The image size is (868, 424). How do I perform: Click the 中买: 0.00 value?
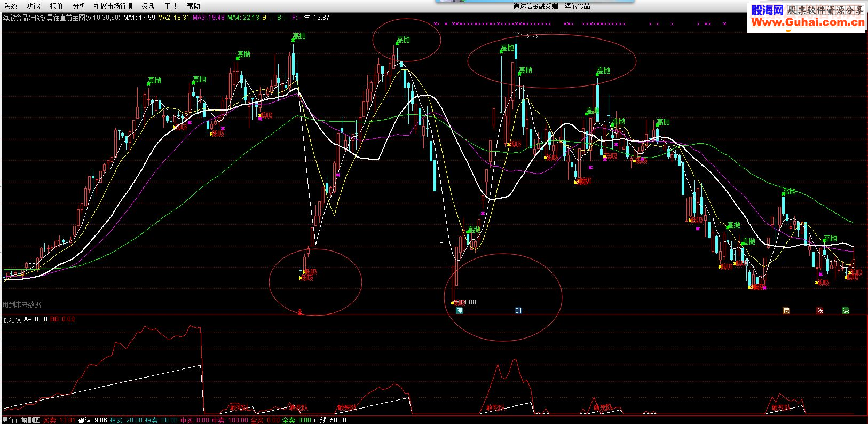point(194,420)
